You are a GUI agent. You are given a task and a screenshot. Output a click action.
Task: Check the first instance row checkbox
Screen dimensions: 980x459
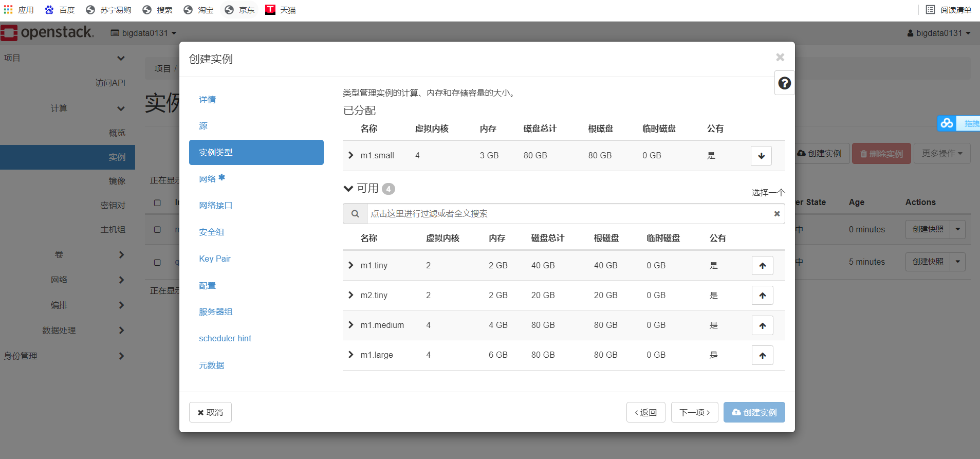click(x=158, y=230)
